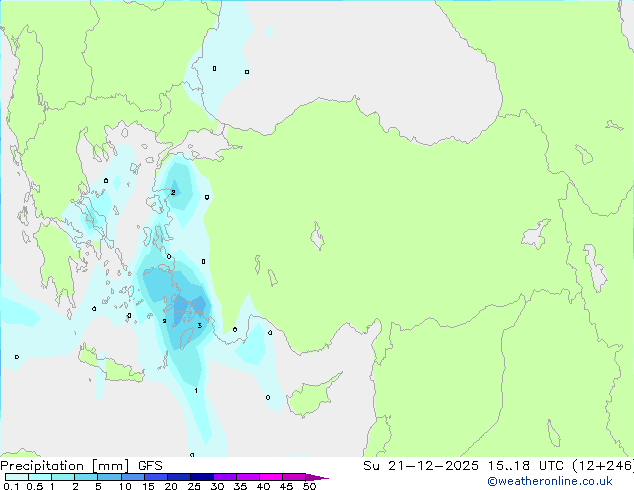Click the "Su 21-12-2025 15..18 UTC (12+246)" timestamp

point(498,466)
